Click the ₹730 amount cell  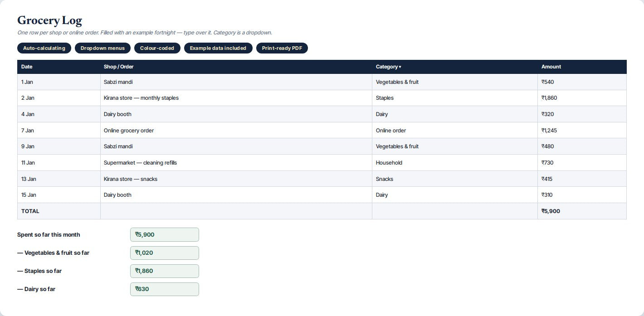582,163
